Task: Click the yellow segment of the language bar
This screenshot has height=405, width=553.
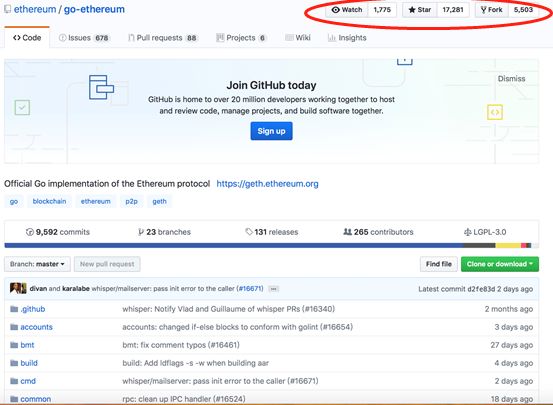Action: tap(509, 246)
